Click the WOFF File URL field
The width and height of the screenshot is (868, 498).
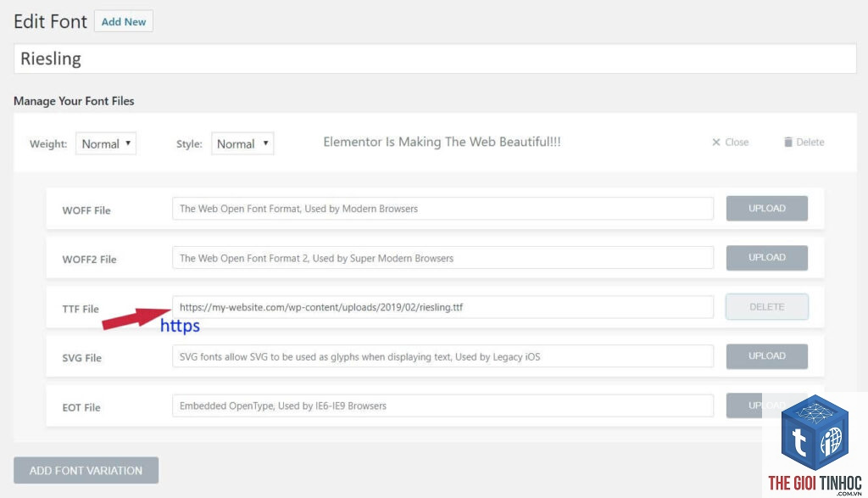pyautogui.click(x=442, y=209)
